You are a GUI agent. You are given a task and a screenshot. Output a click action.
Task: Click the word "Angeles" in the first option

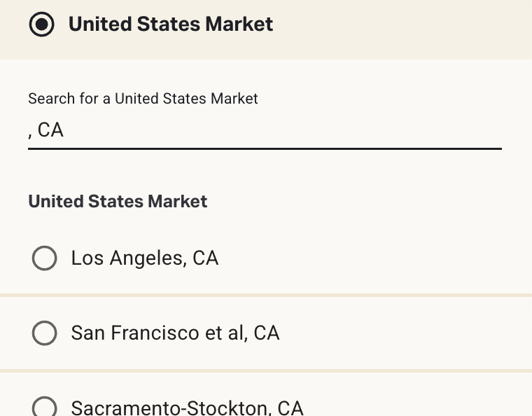pyautogui.click(x=148, y=258)
